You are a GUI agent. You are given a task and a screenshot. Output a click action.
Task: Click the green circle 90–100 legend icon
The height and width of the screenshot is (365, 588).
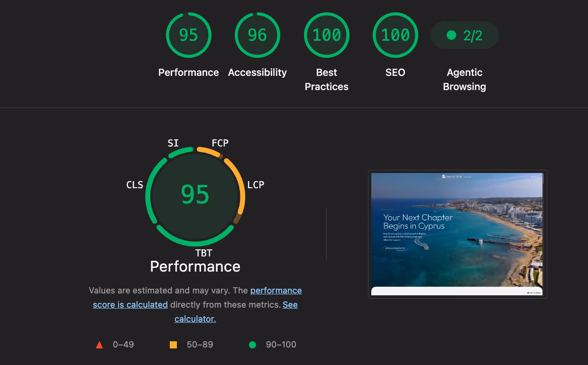pyautogui.click(x=252, y=345)
